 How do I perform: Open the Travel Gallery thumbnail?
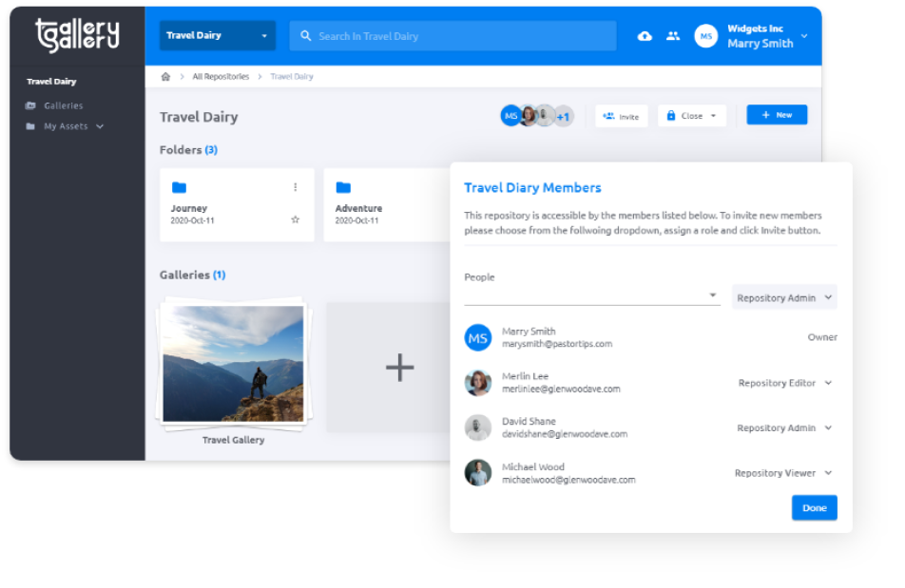[233, 364]
